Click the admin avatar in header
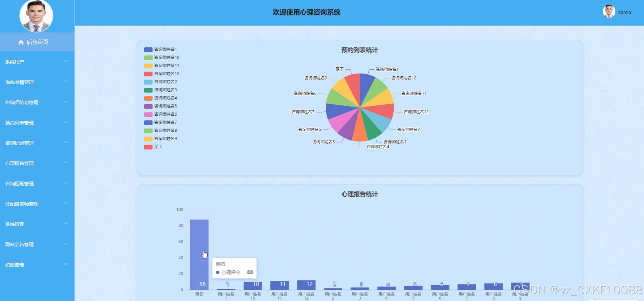 tap(609, 12)
